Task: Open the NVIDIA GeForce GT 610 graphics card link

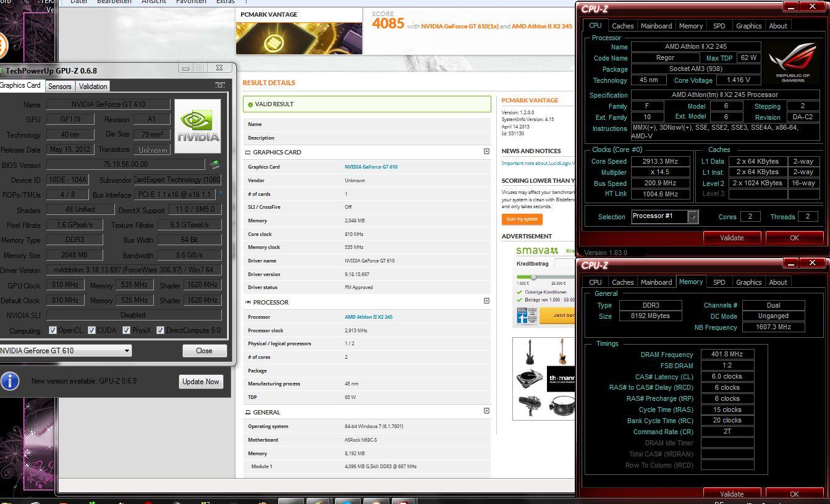Action: click(x=371, y=167)
